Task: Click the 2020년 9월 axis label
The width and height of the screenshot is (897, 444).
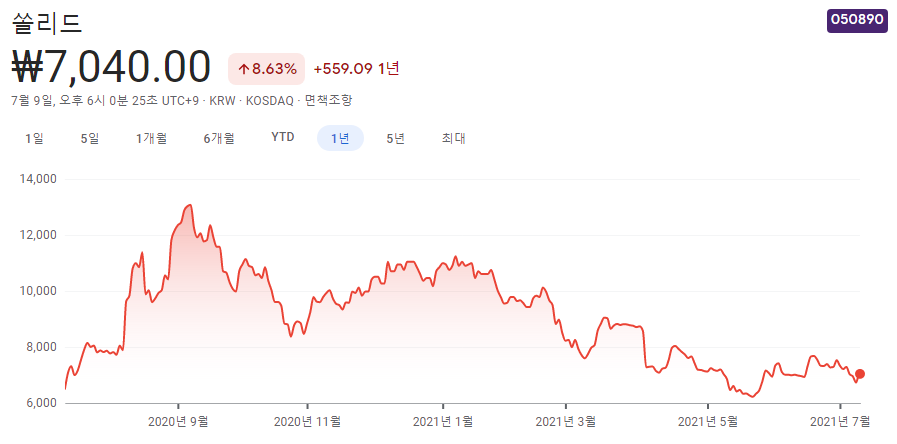Action: click(x=178, y=422)
